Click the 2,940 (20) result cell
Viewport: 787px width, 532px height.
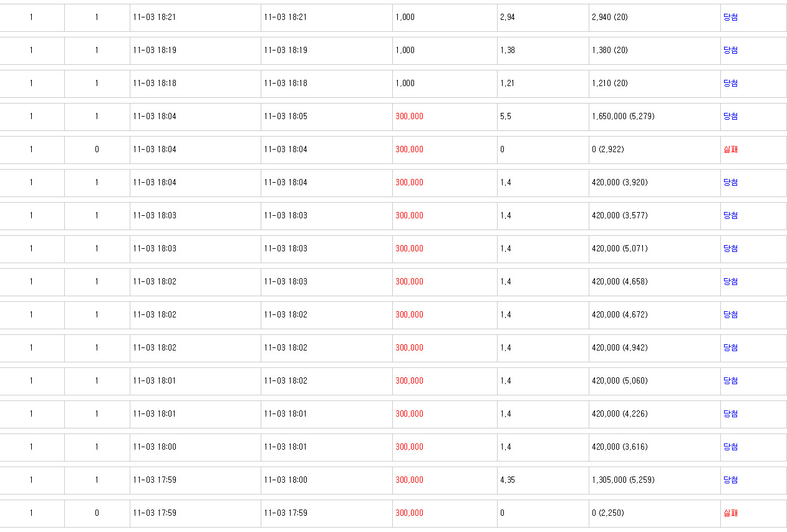654,17
